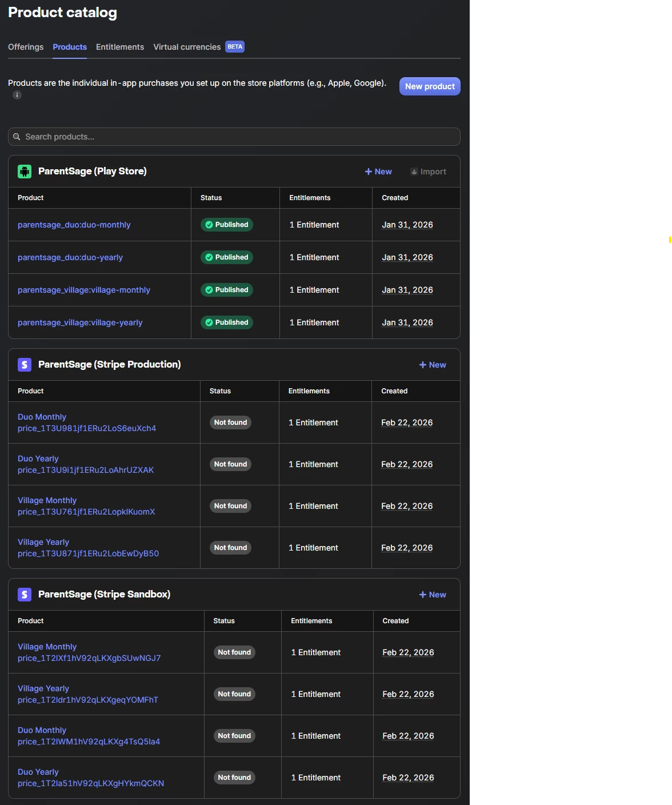
Task: Open Duo Monthly in Stripe Sandbox
Action: 89,736
